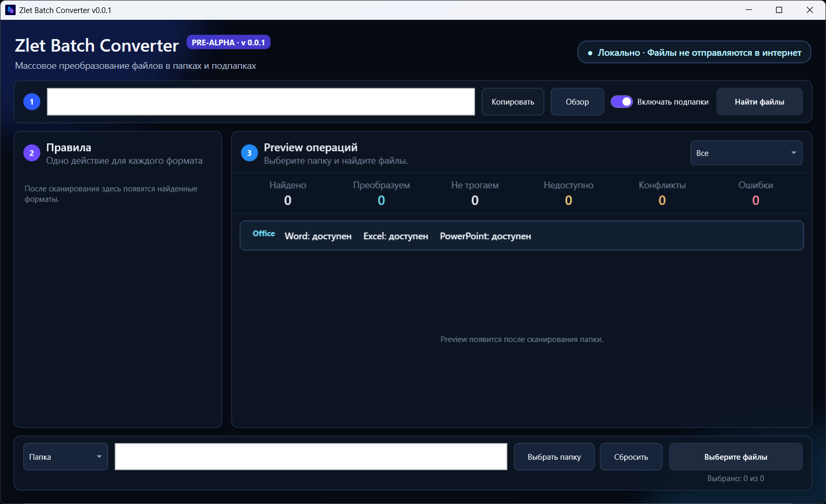Click the Преобразуем counter
826x504 pixels.
pos(381,193)
